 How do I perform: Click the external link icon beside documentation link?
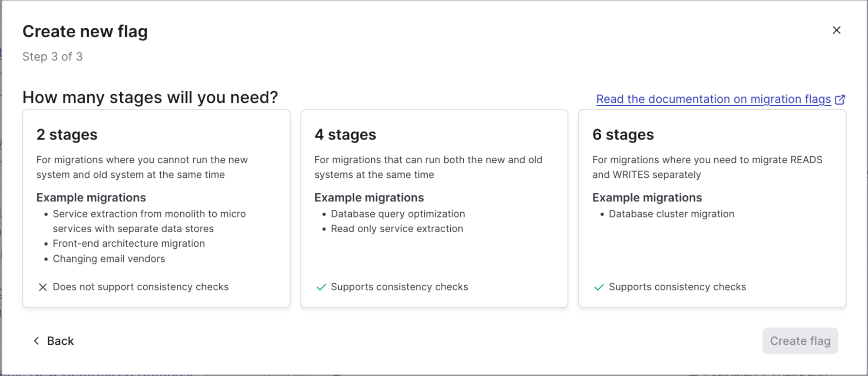(x=840, y=99)
